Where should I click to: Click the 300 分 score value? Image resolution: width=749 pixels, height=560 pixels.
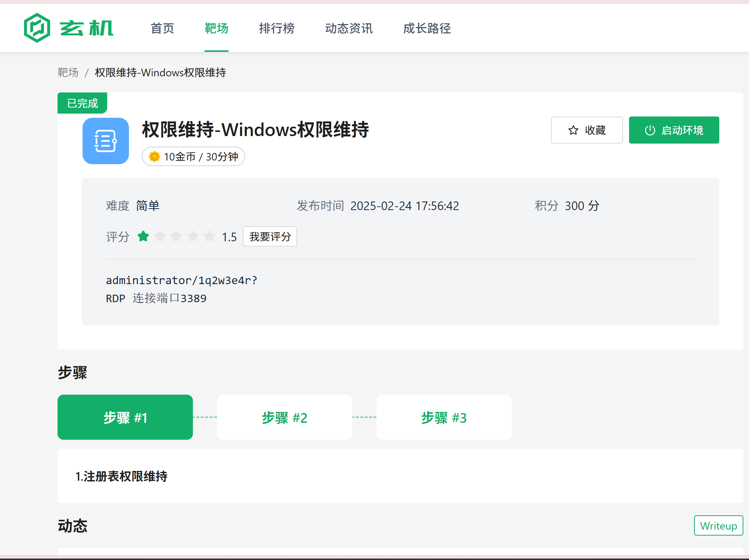click(x=582, y=206)
